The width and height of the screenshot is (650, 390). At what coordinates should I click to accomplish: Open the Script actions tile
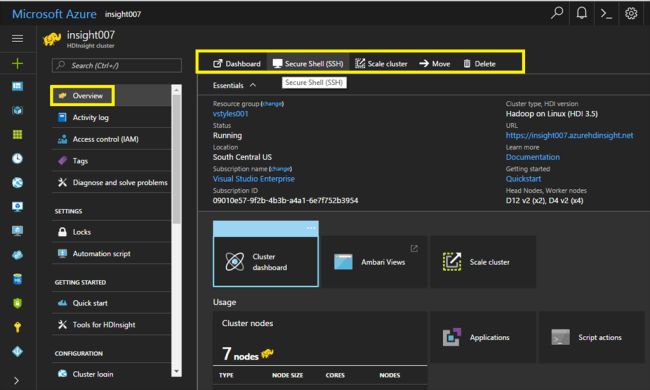(x=592, y=337)
